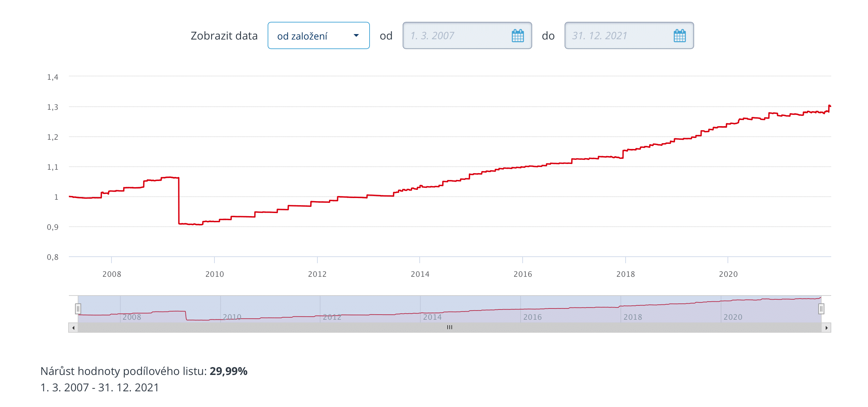Click the 'Zobrazit data' label
The image size is (868, 407).
coord(224,36)
